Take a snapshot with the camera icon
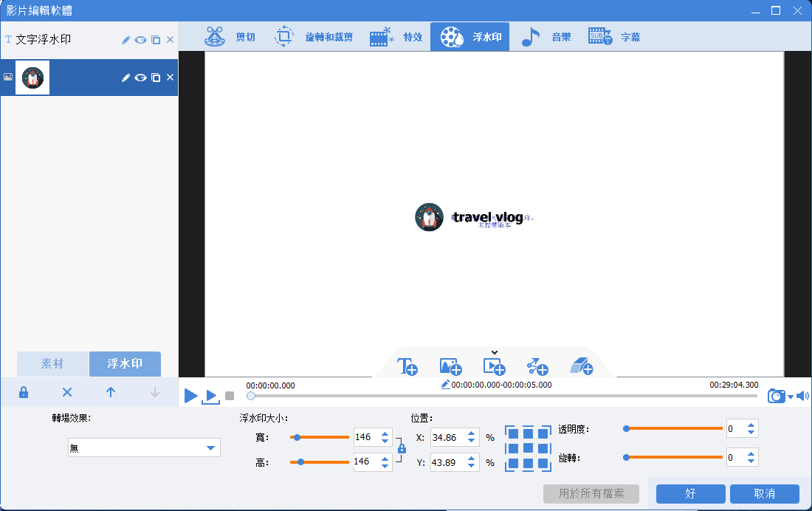The image size is (812, 511). [776, 397]
